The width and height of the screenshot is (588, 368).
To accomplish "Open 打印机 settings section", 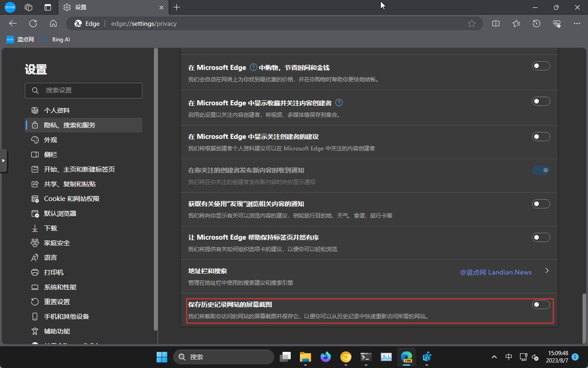I will 84,272.
